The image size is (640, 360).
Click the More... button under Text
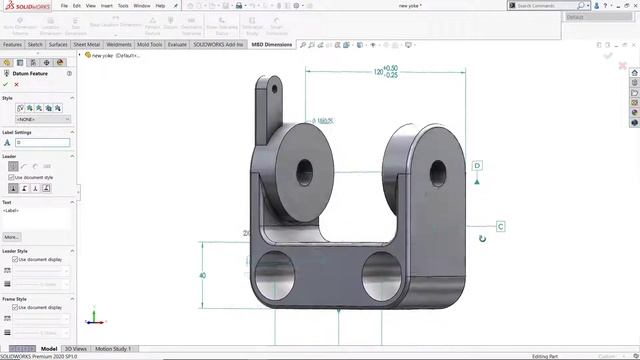[11, 237]
